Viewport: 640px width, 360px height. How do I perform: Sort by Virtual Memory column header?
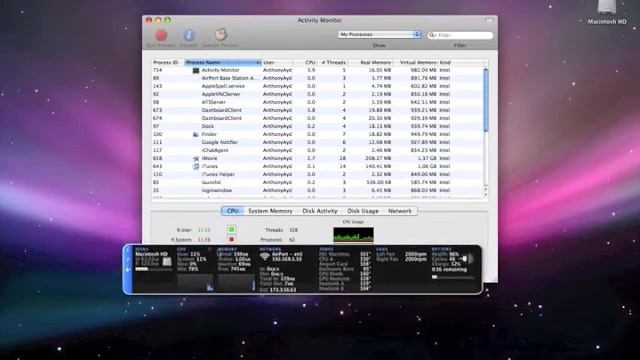416,62
